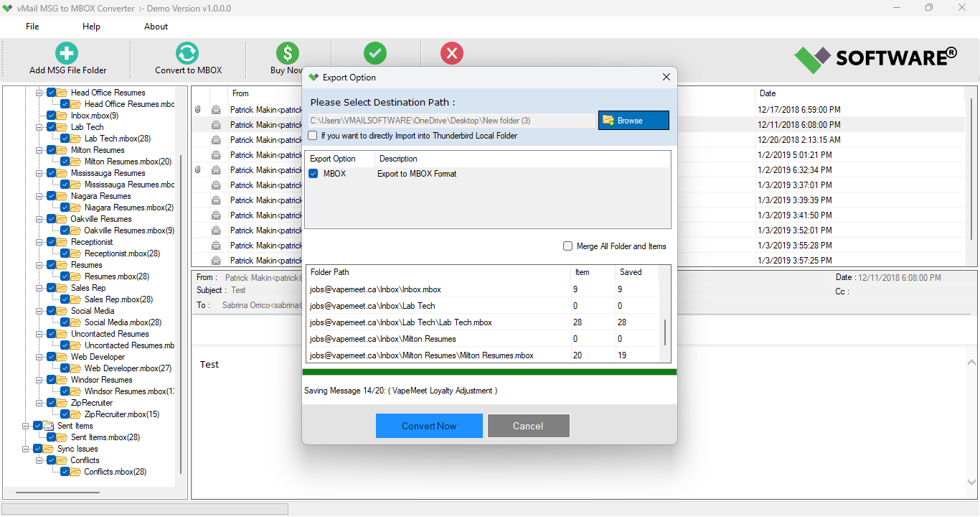Open the File menu
The image size is (980, 517).
point(32,27)
